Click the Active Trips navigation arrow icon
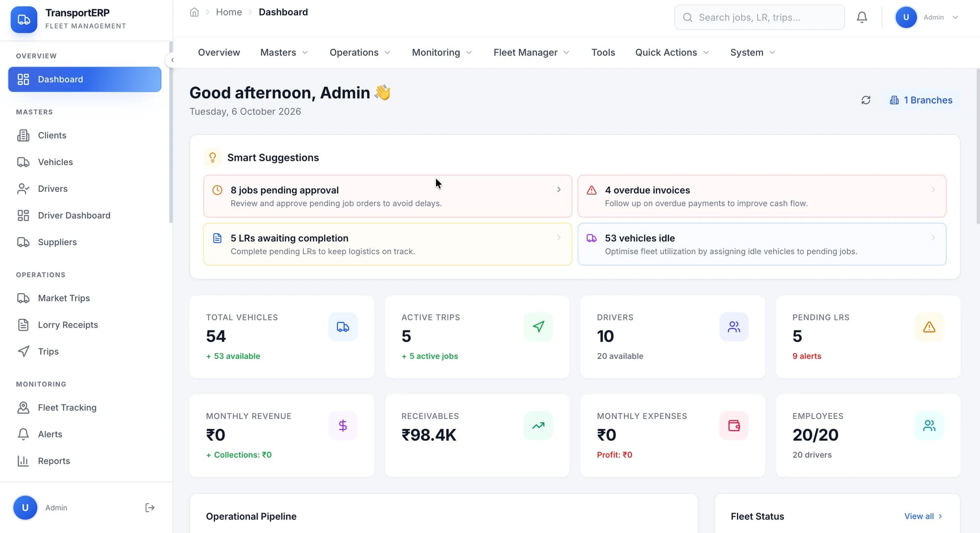Screen dimensions: 980x533 coord(538,327)
